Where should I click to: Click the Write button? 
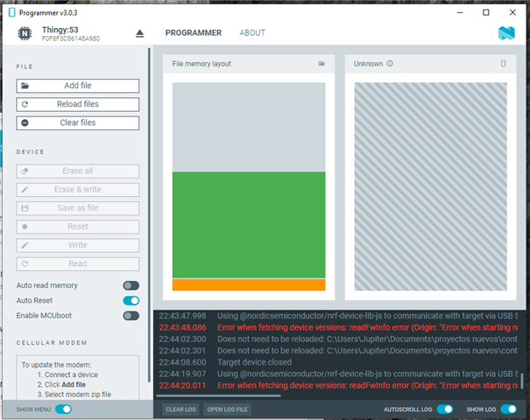(77, 246)
